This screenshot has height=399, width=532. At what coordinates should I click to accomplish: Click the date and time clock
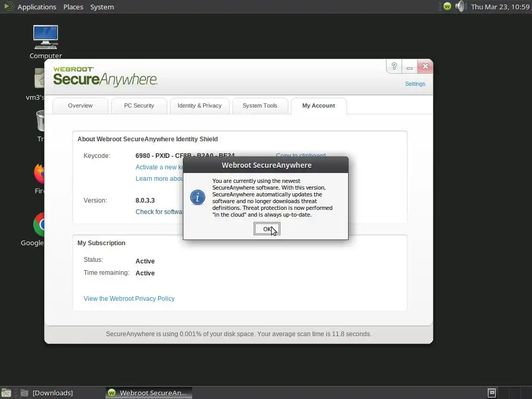500,7
